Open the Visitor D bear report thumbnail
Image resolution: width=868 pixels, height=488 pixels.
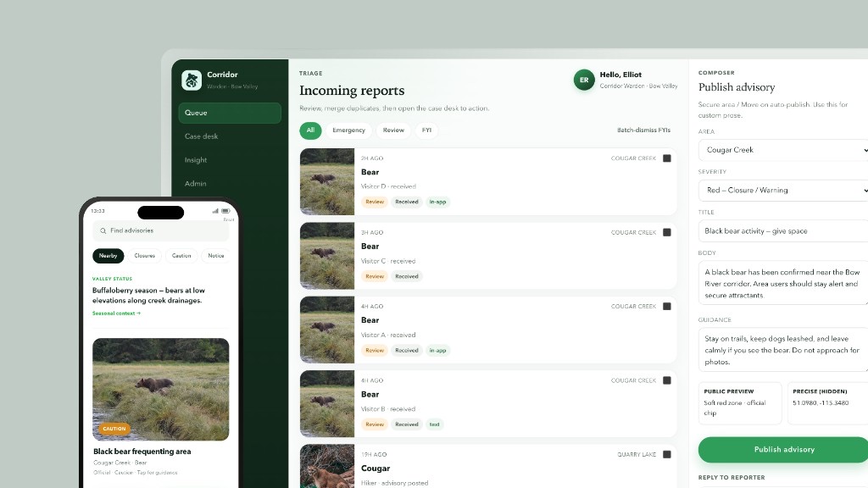327,181
